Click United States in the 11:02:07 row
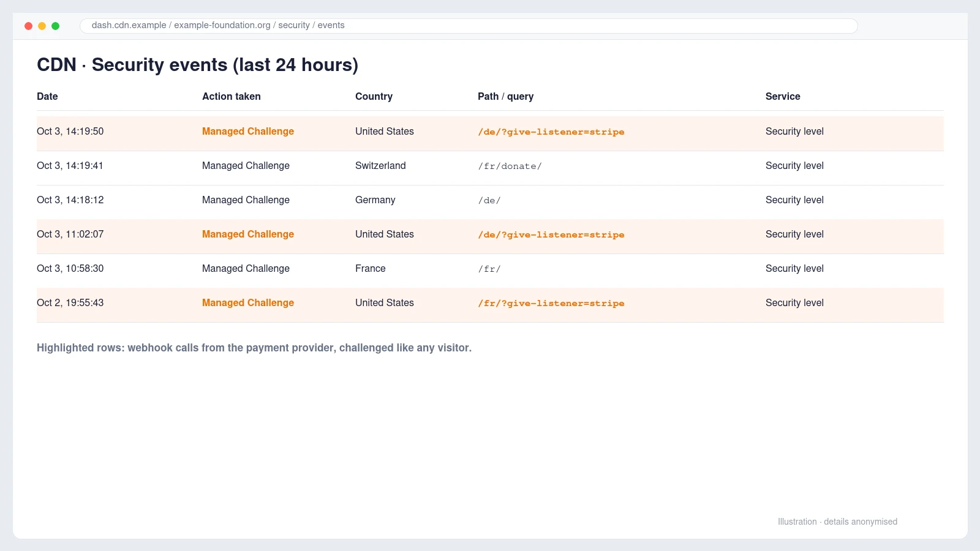Screen dimensions: 980x551 [x=385, y=234]
